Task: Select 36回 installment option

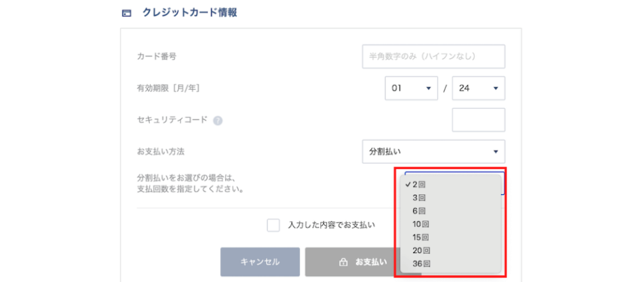Action: click(420, 264)
